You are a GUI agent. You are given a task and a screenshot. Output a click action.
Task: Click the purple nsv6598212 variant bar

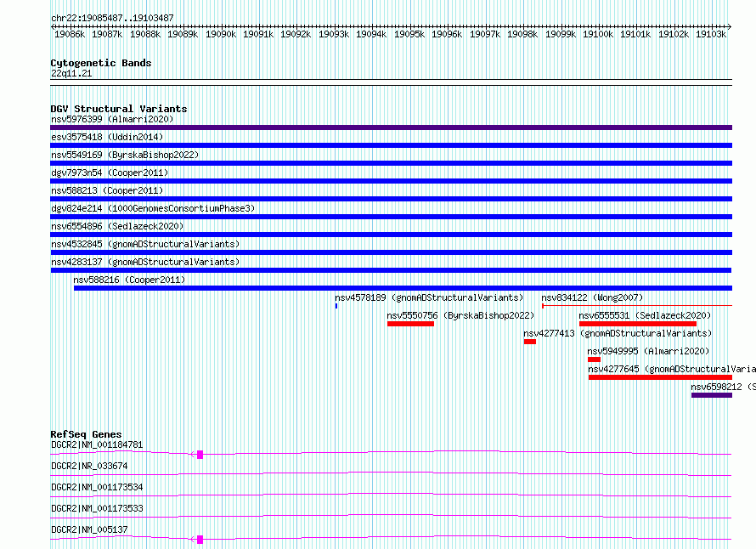click(x=712, y=395)
